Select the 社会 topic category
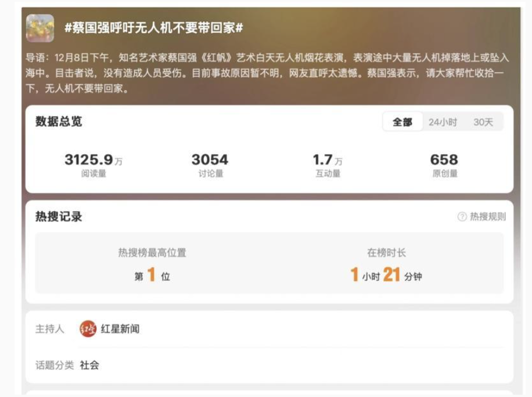 point(89,365)
